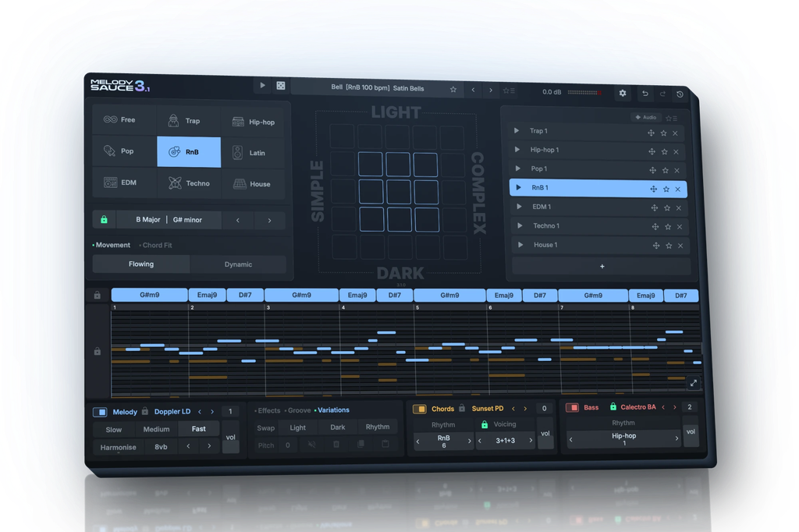
Task: Add a new pattern with plus button
Action: pos(602,266)
